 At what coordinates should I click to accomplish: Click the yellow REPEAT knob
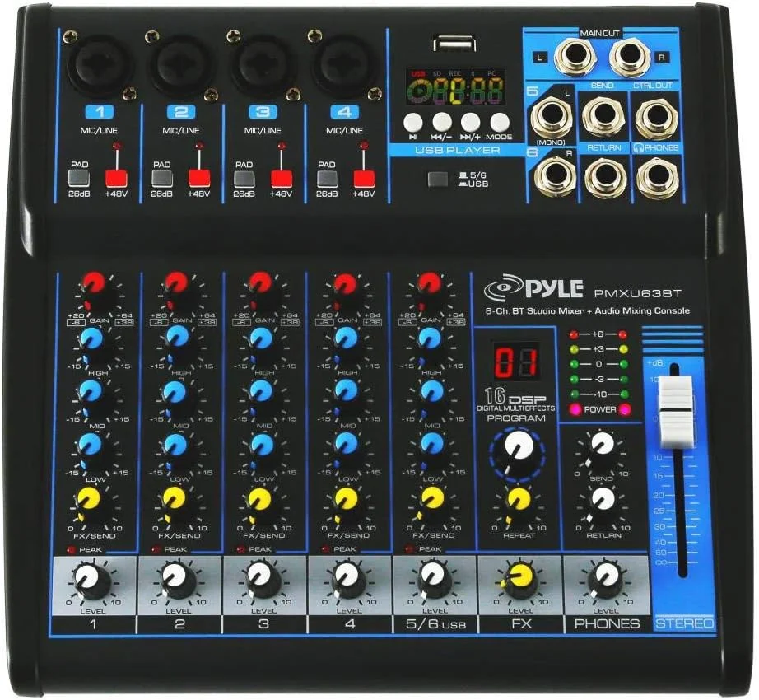coord(519,499)
